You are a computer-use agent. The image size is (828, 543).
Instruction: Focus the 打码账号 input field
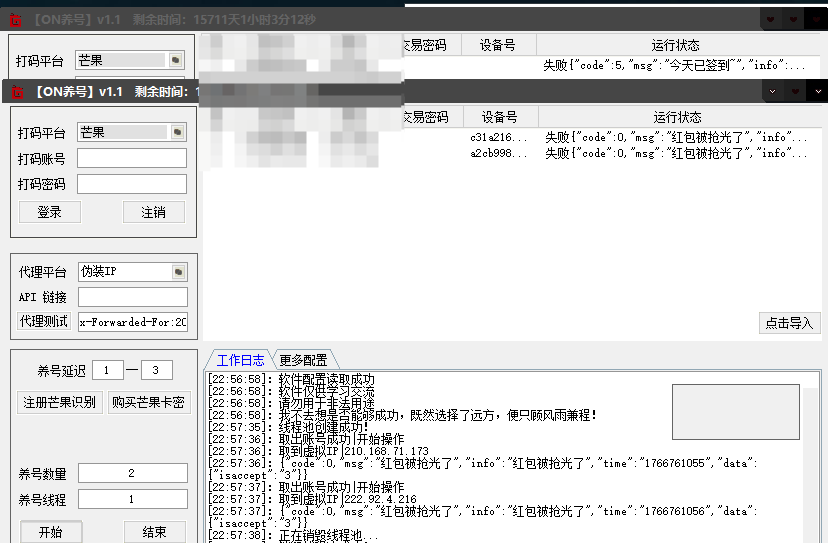(x=131, y=158)
